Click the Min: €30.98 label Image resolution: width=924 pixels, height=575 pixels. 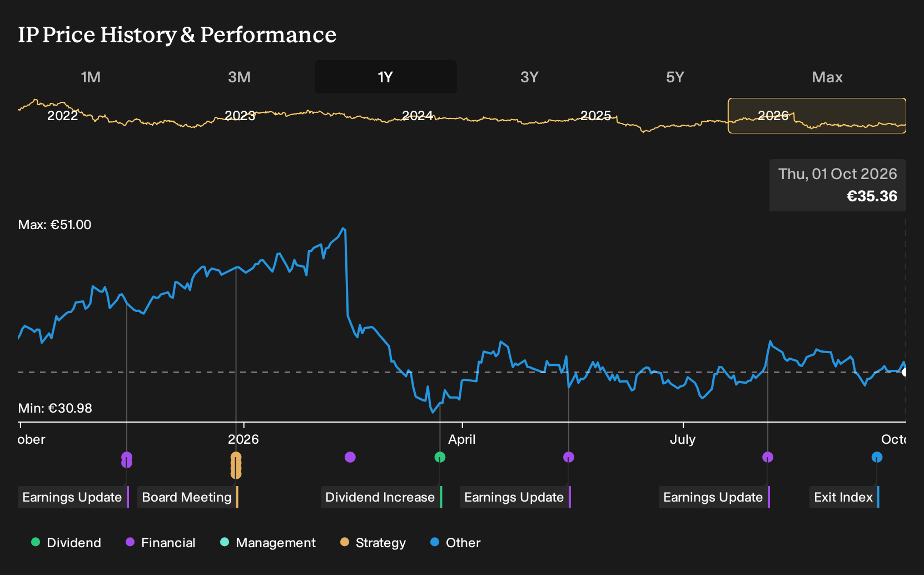click(x=55, y=408)
